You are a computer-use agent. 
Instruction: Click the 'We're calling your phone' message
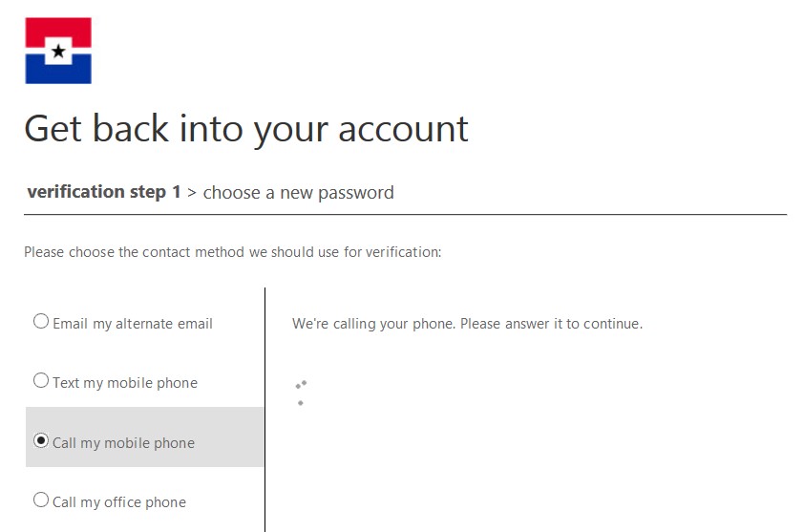coord(467,324)
